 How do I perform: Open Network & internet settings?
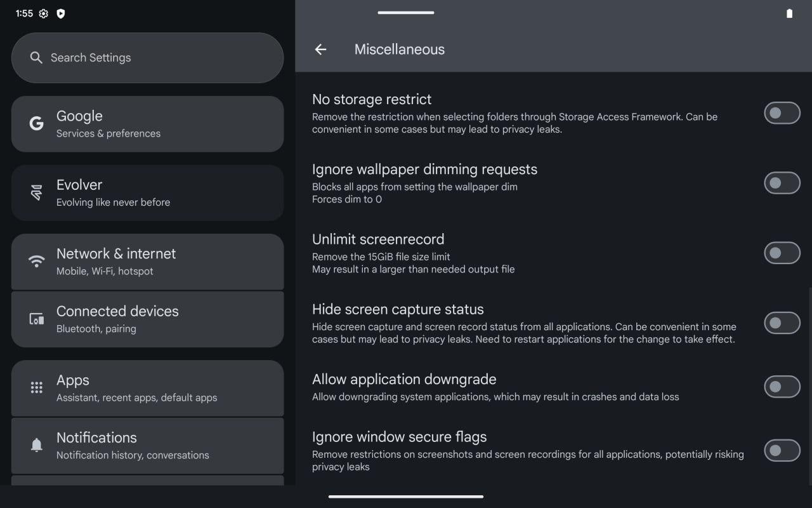[x=147, y=262]
